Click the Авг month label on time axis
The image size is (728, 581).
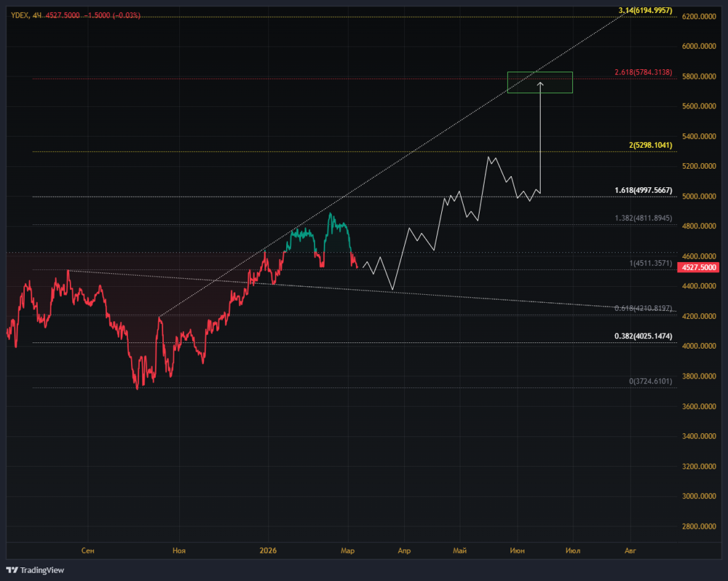click(630, 551)
